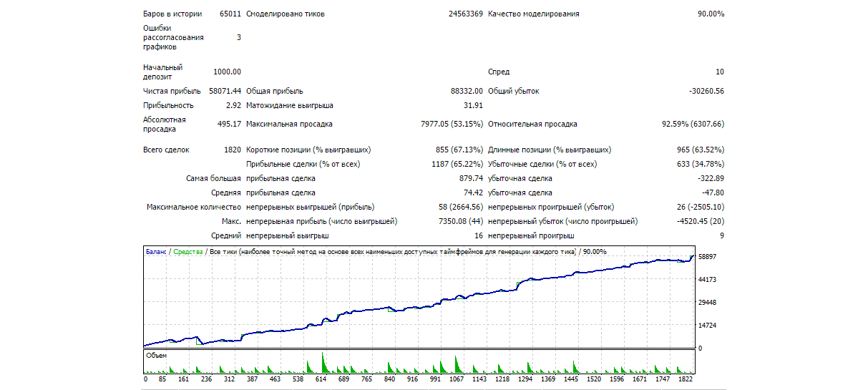
Task: Click the chart mismatch errors value 3
Action: point(239,37)
